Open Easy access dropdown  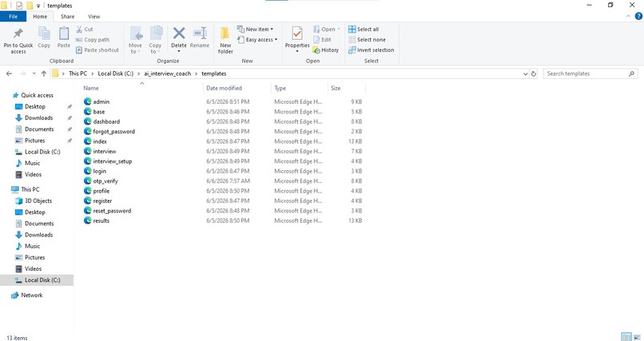(257, 40)
